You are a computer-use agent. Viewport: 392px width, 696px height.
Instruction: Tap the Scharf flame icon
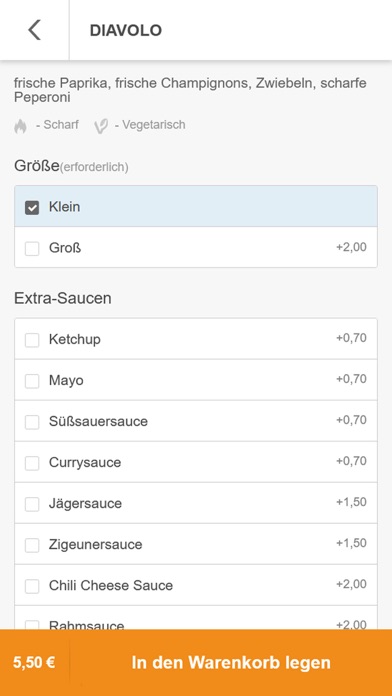20,126
